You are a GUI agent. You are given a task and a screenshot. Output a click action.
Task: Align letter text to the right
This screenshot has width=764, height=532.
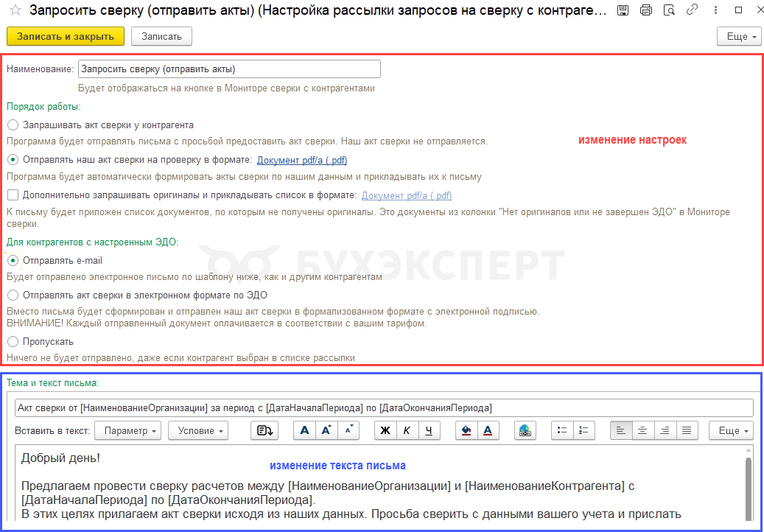point(665,430)
